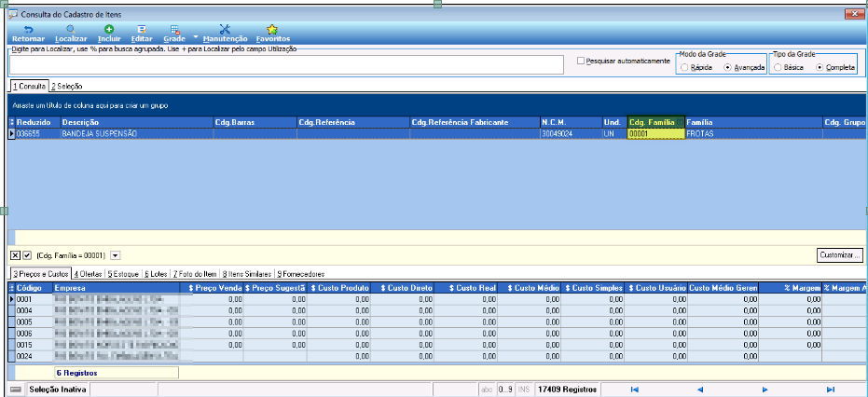Image resolution: width=868 pixels, height=397 pixels.
Task: Click the Cdg. Família header filter icon
Action: (681, 122)
